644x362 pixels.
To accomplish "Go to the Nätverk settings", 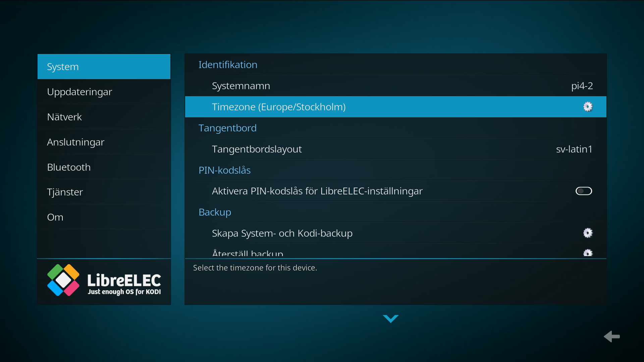I will (x=104, y=117).
